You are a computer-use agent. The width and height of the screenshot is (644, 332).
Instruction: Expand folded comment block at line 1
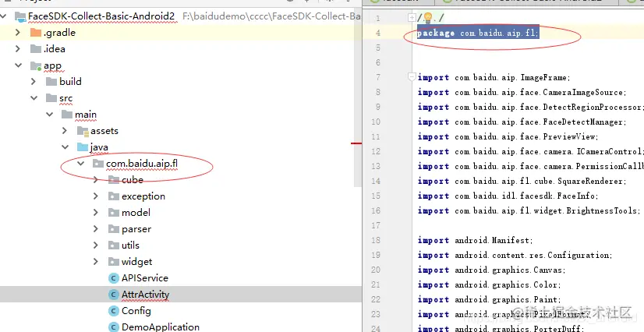coord(412,18)
